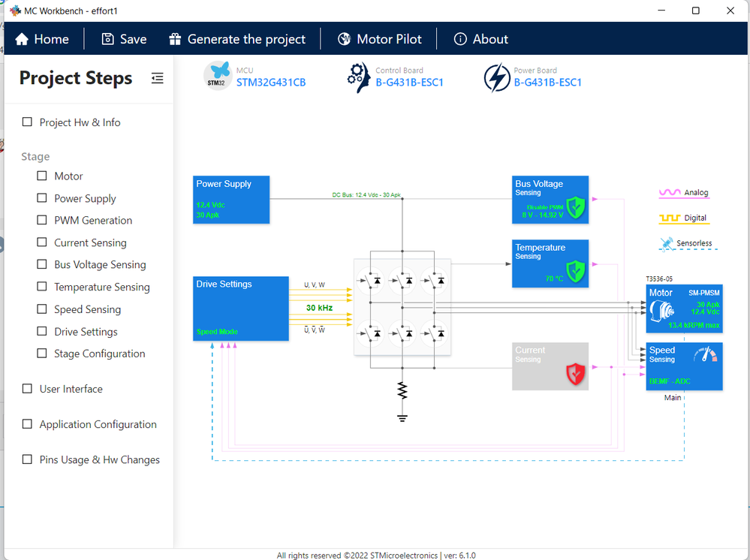Open the Power Board B-G431B-ESC1 link
750x560 pixels.
point(547,83)
